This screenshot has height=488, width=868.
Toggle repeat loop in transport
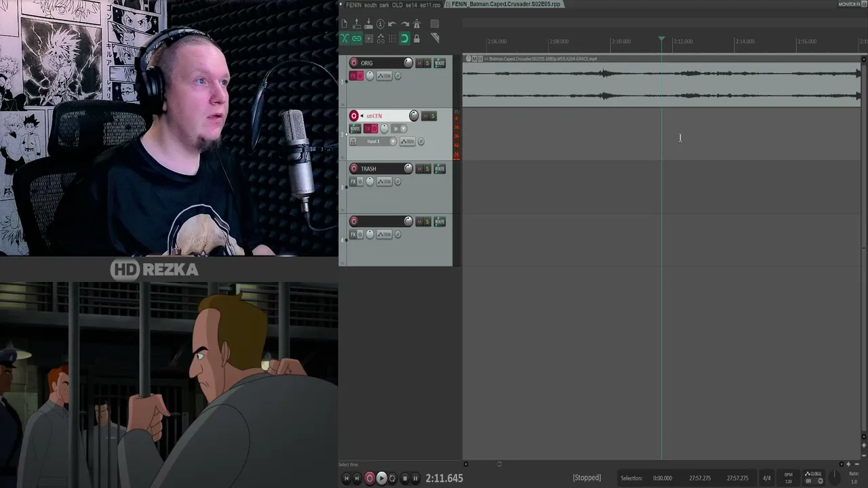pos(392,479)
